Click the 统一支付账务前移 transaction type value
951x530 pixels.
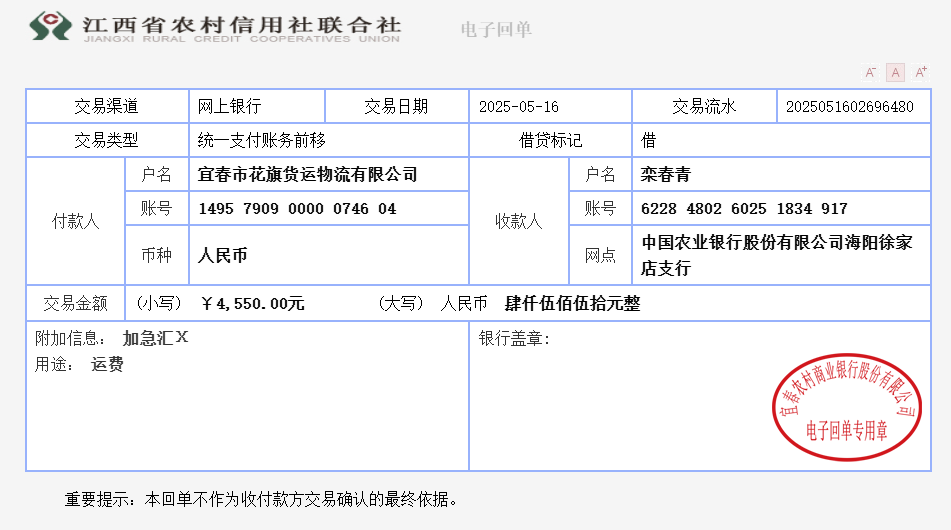[x=261, y=141]
